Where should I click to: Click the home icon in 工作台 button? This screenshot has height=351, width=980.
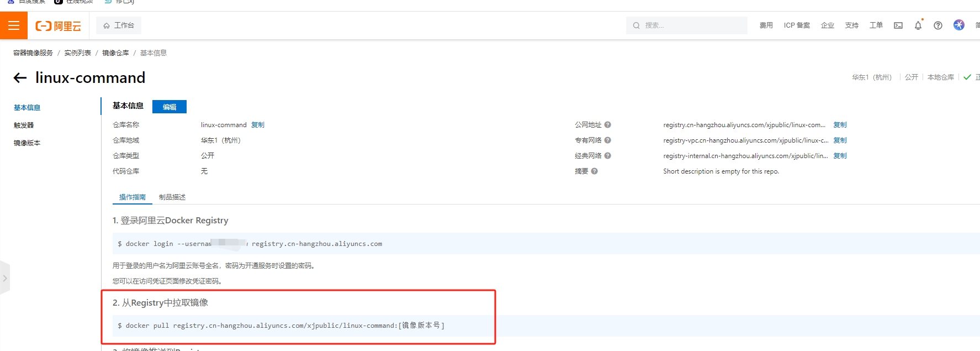pos(107,25)
